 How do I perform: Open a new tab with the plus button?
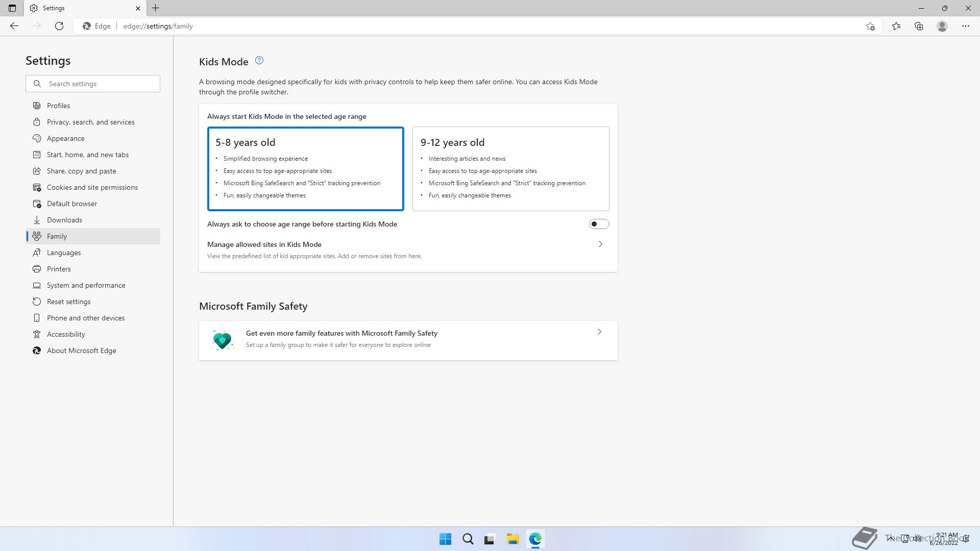(x=156, y=8)
